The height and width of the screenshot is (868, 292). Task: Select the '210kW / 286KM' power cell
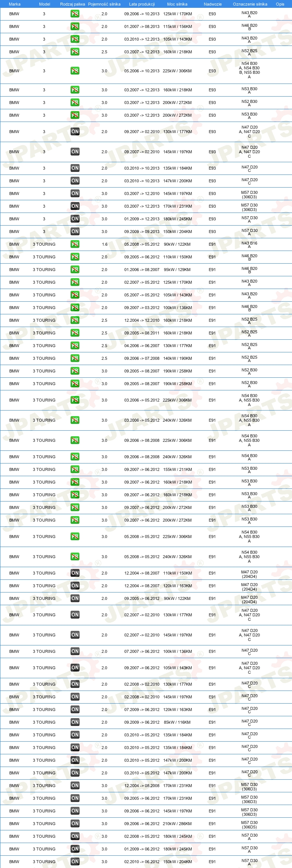[177, 824]
